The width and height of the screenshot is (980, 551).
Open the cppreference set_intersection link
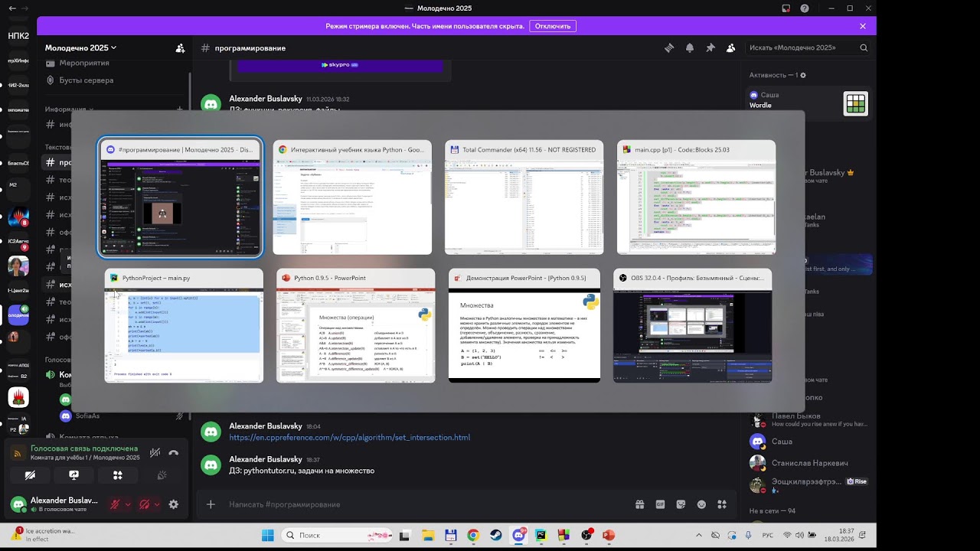tap(350, 438)
